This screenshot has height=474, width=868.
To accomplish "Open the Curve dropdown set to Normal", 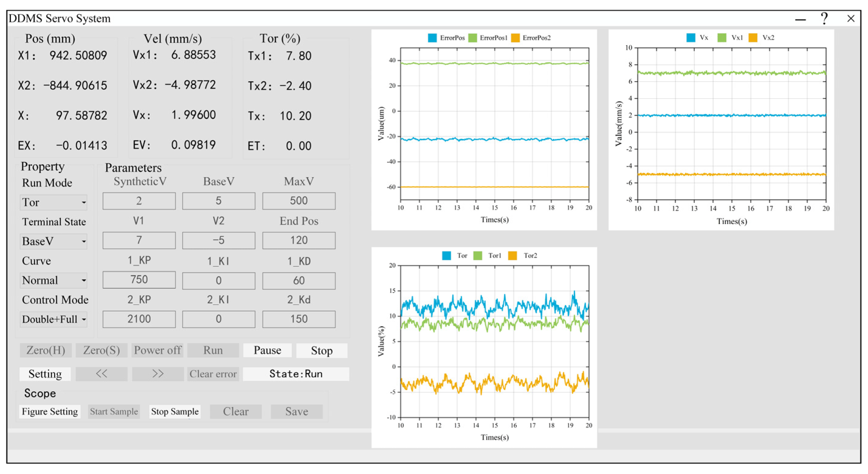I will click(x=53, y=281).
